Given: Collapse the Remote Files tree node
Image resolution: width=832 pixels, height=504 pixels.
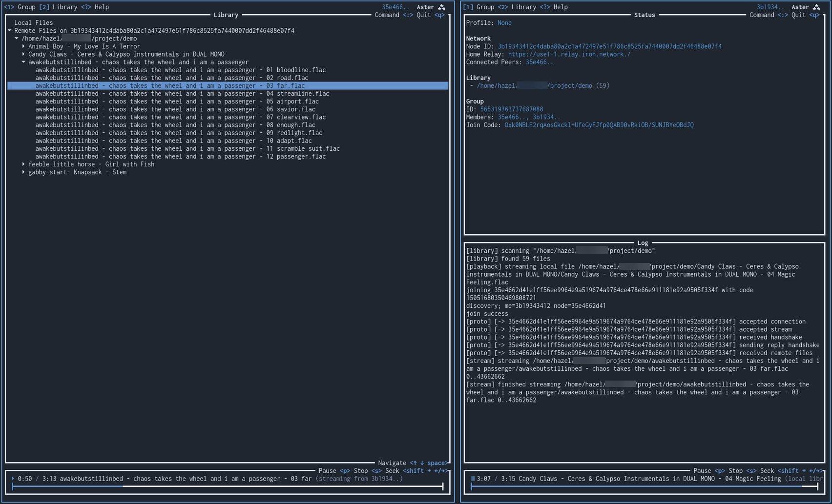Looking at the screenshot, I should (9, 31).
